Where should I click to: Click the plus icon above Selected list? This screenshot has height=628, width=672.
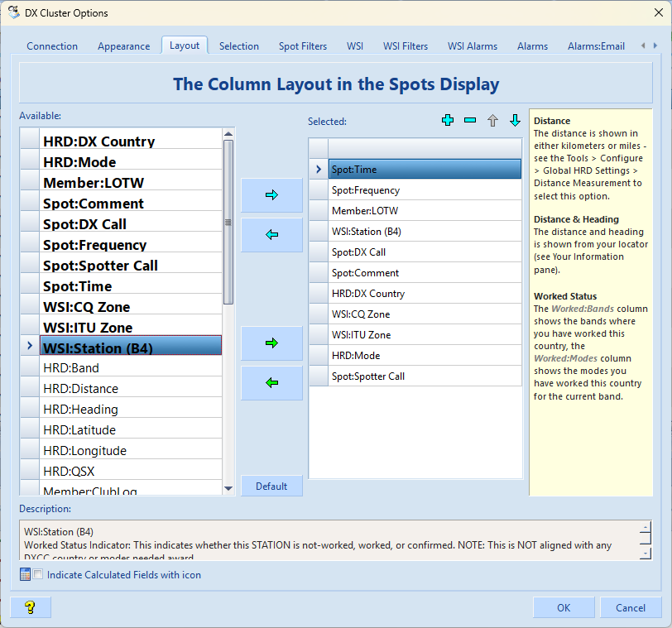pos(448,121)
